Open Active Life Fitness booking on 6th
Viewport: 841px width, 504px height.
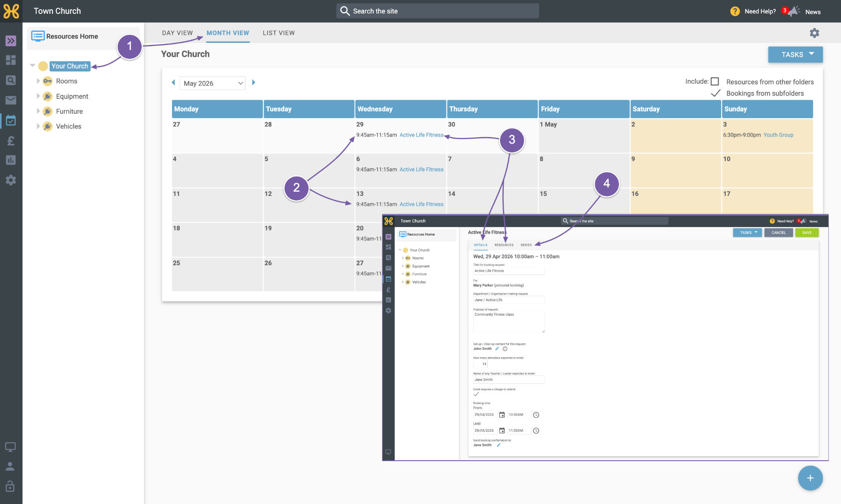point(421,169)
